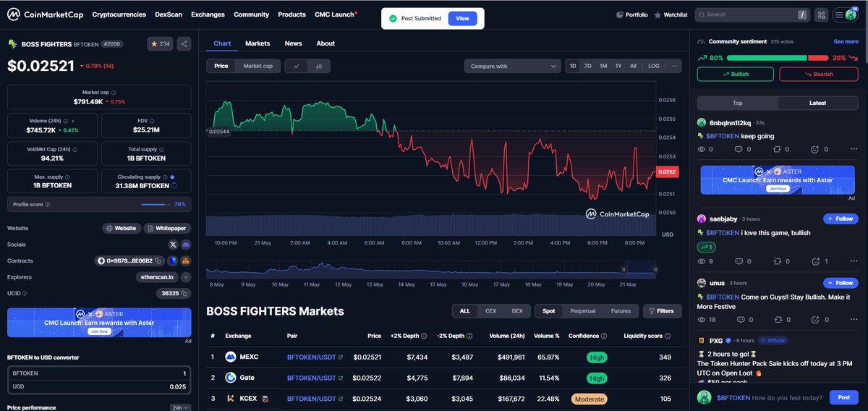Viewport: 868px width, 411px height.
Task: Open DexScan menu
Action: (x=169, y=14)
